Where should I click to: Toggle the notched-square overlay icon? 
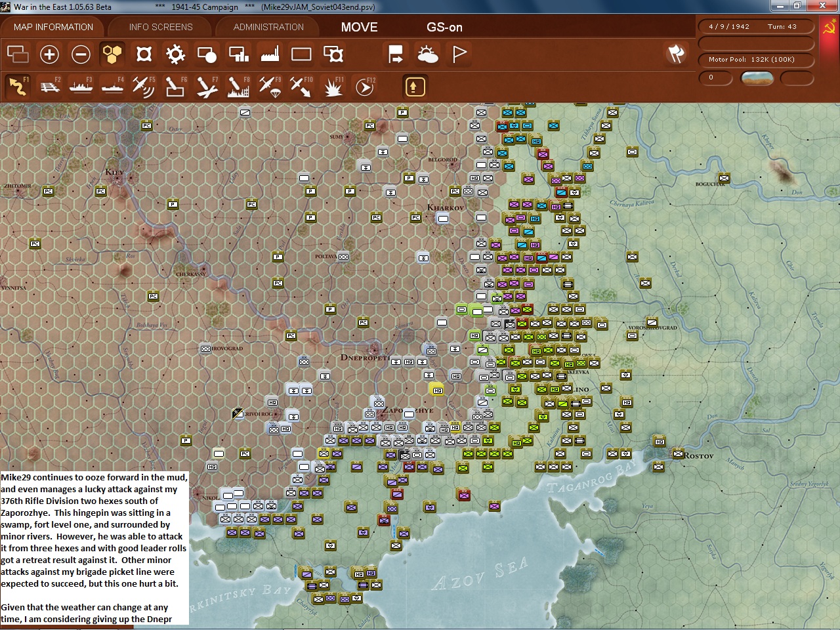coord(144,54)
